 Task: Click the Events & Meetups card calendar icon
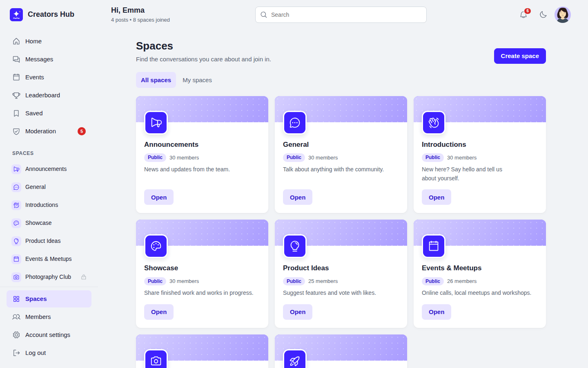(434, 246)
